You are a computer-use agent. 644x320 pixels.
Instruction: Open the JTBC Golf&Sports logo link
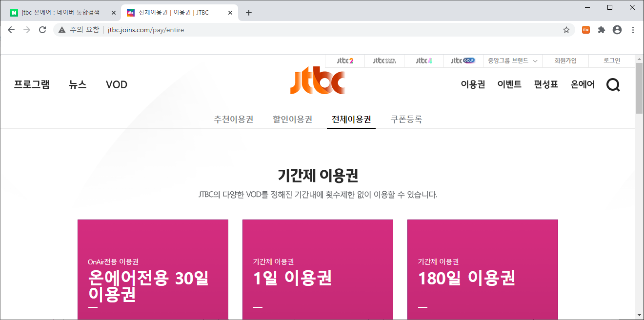point(384,61)
